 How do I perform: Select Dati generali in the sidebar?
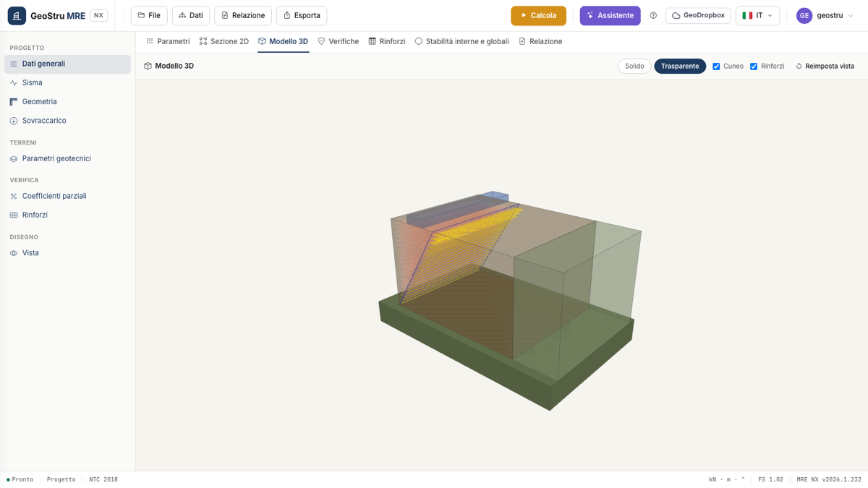pos(67,64)
